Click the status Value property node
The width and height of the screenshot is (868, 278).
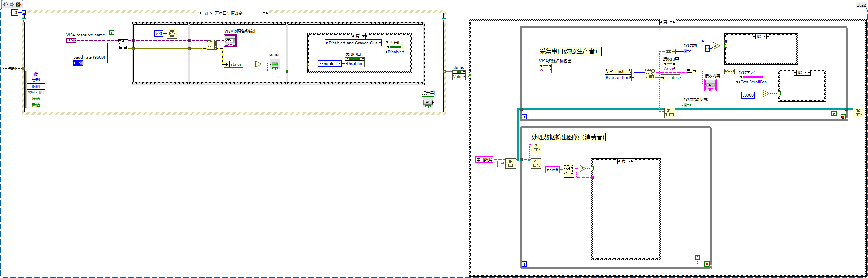pyautogui.click(x=459, y=75)
